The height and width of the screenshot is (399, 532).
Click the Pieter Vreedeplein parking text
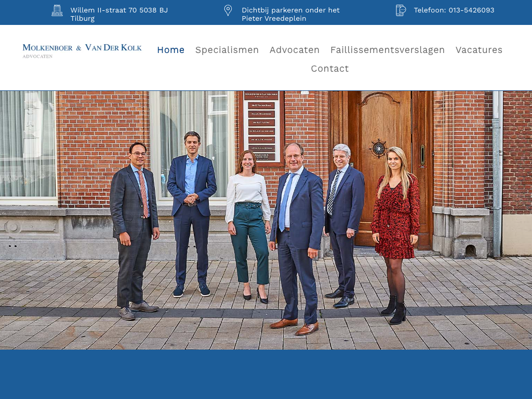tap(290, 14)
